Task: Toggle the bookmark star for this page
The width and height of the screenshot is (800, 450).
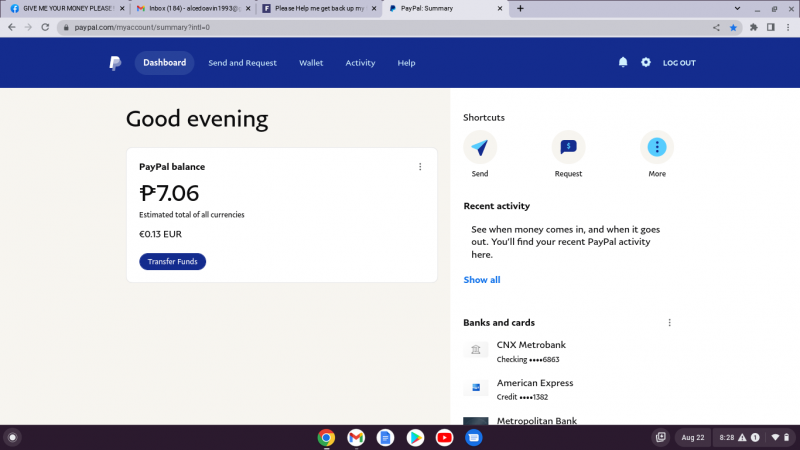Action: pos(733,28)
